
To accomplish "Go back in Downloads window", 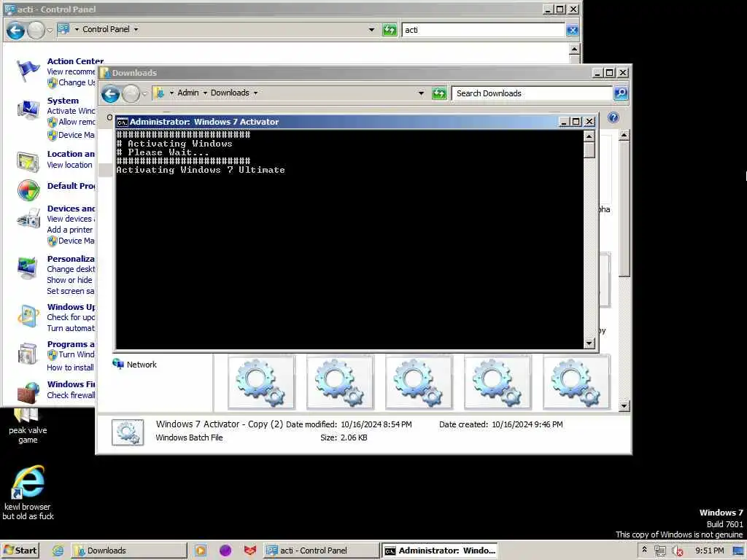I will (110, 94).
